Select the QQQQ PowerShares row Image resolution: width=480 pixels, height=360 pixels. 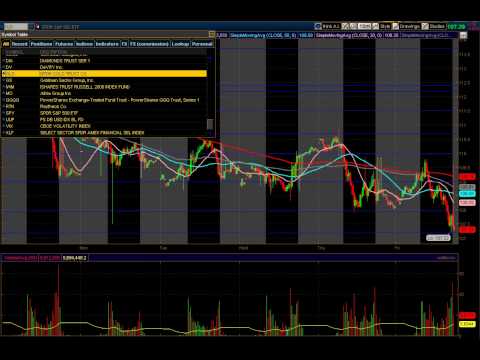104,100
